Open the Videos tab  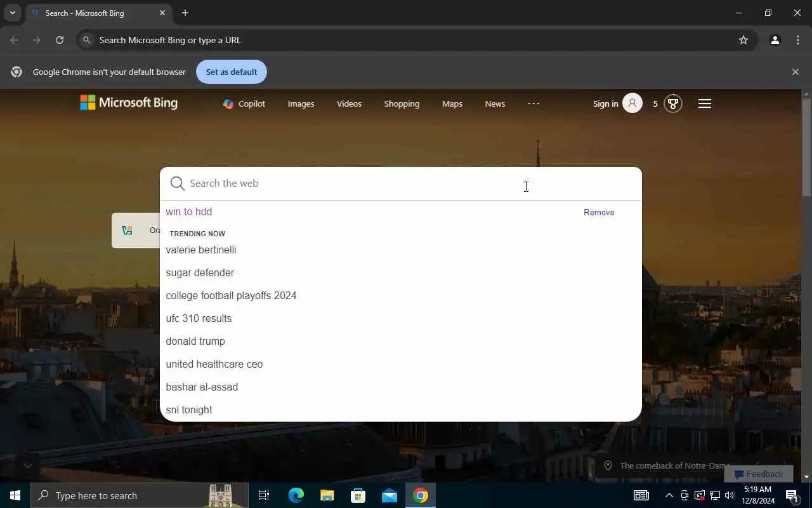[349, 104]
